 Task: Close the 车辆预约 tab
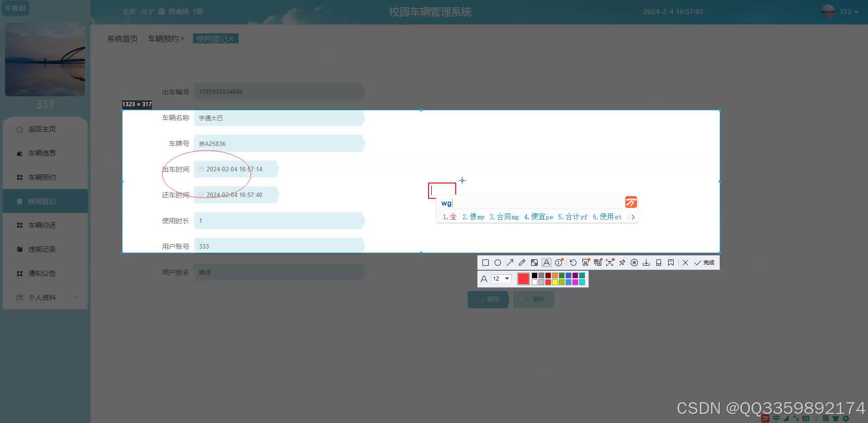pos(183,39)
